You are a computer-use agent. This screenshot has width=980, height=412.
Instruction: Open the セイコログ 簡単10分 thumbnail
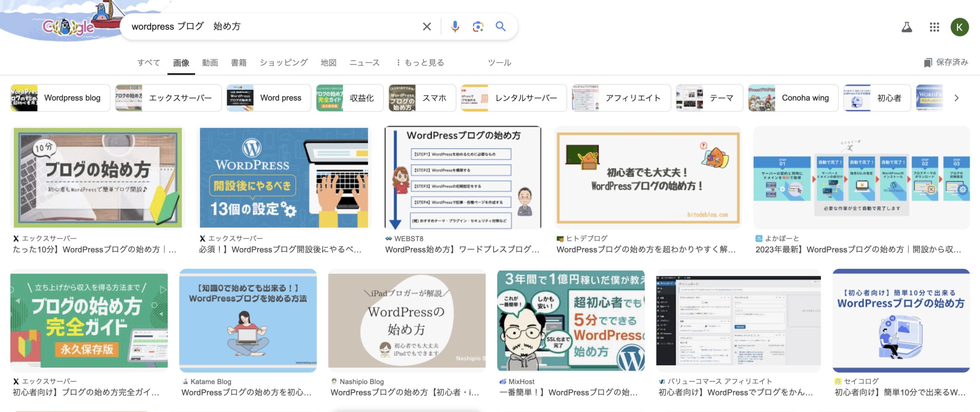pyautogui.click(x=901, y=320)
